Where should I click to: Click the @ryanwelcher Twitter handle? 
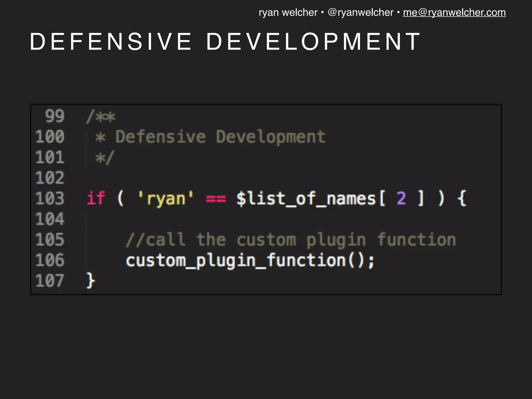361,12
